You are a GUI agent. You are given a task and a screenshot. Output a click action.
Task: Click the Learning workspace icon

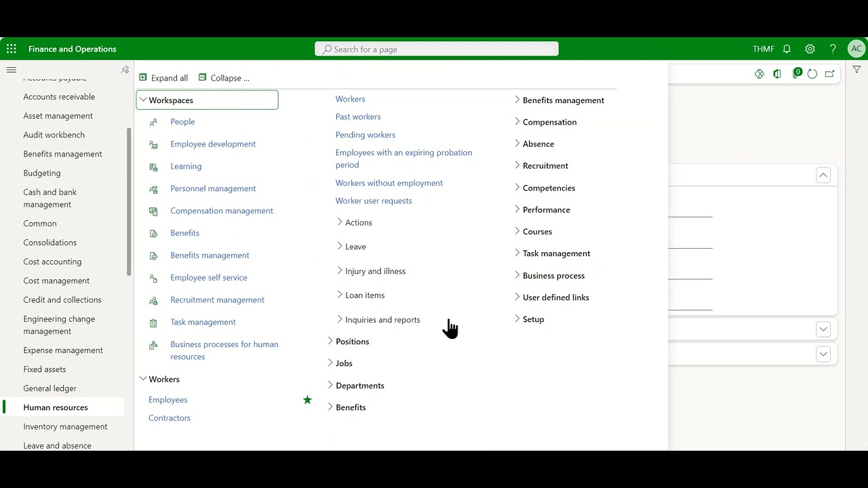153,167
